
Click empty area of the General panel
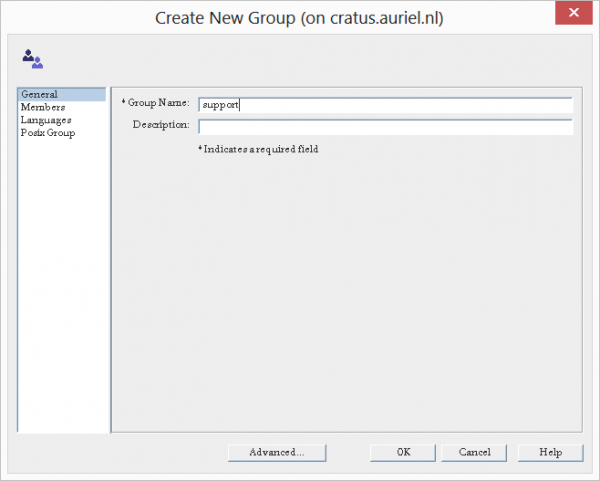(x=345, y=300)
